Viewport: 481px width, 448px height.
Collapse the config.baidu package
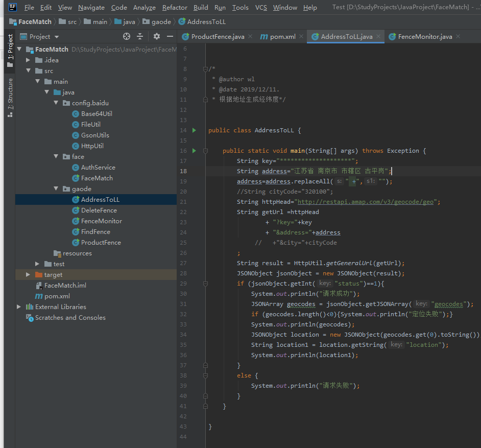tap(56, 103)
